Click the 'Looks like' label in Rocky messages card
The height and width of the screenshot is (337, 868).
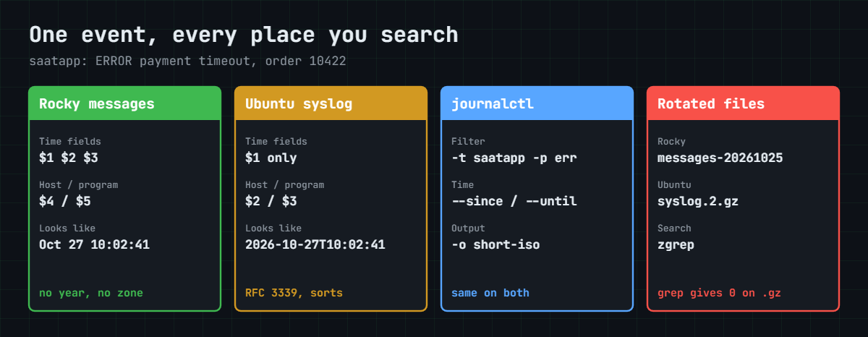click(67, 229)
